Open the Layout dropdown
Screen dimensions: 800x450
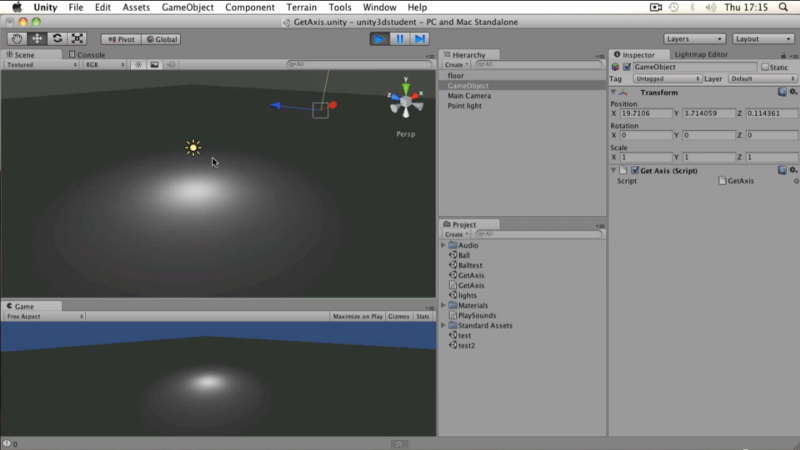763,39
